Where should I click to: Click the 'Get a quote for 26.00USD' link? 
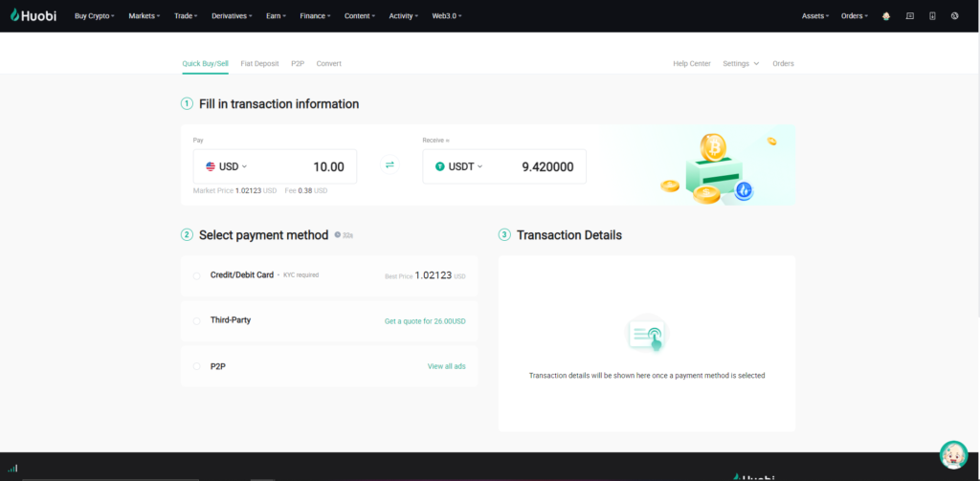tap(425, 321)
